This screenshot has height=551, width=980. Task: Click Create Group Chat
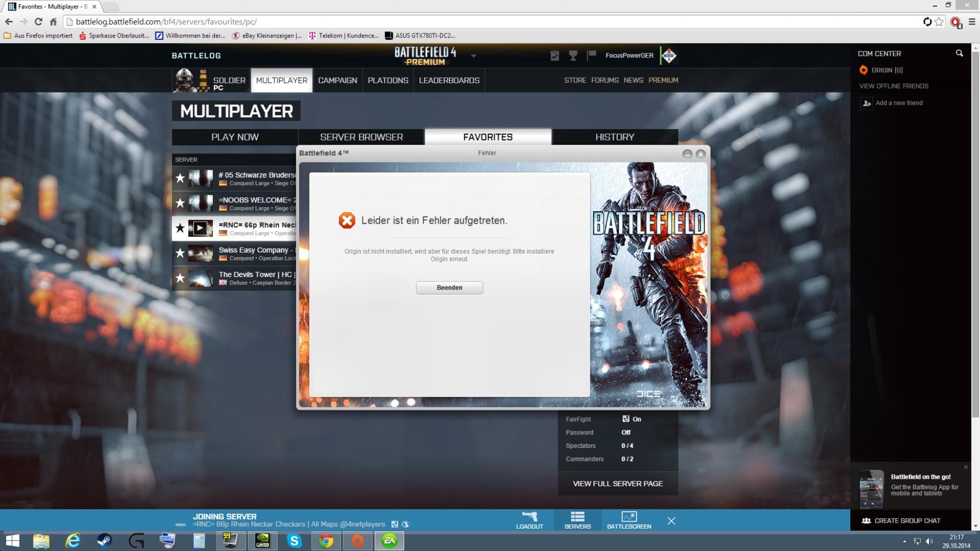pyautogui.click(x=907, y=521)
